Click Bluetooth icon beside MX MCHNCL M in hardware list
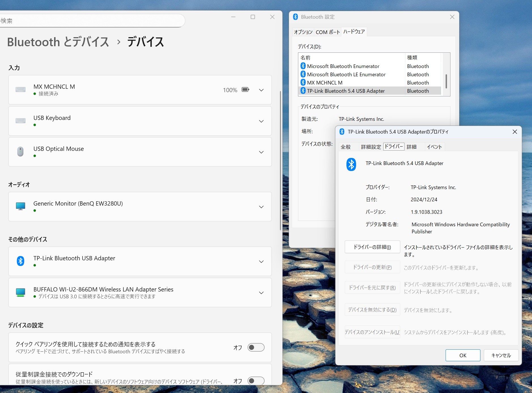The image size is (532, 393). [x=303, y=83]
